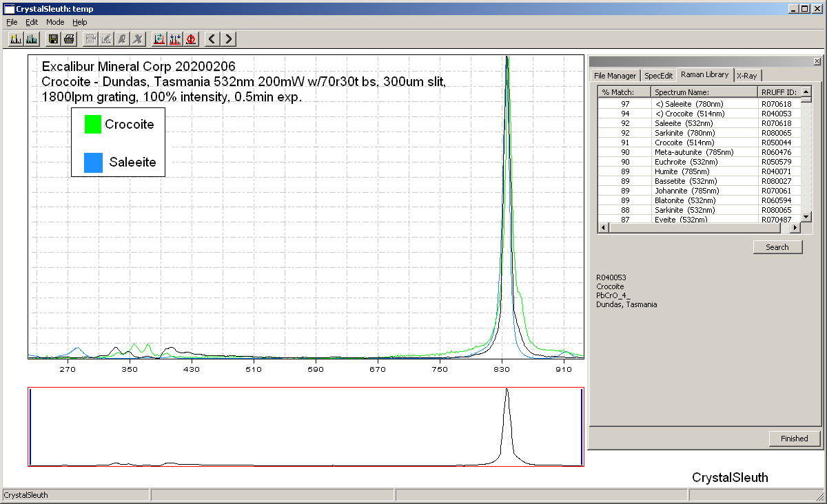The width and height of the screenshot is (827, 504).
Task: Open the File menu
Action: pyautogui.click(x=12, y=22)
